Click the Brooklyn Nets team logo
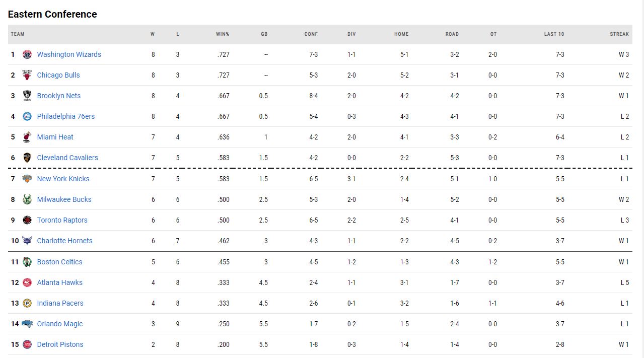Viewport: 644px width, 358px height. pos(27,96)
